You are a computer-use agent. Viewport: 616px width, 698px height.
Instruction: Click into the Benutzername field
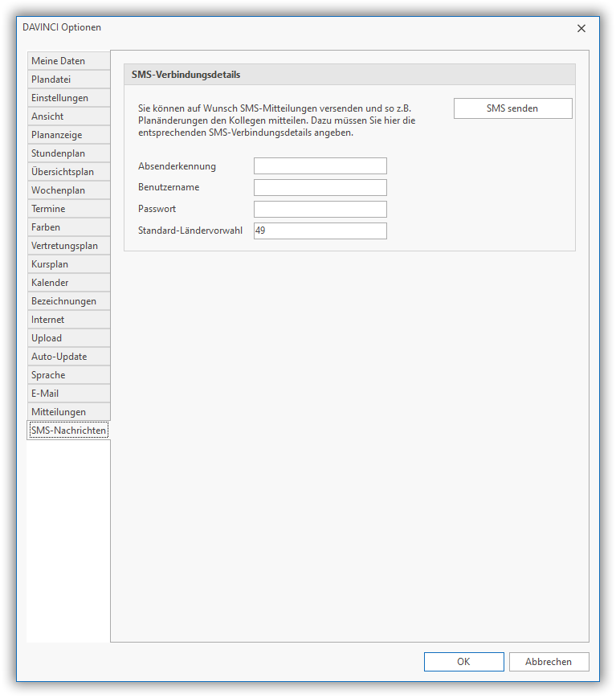[320, 188]
